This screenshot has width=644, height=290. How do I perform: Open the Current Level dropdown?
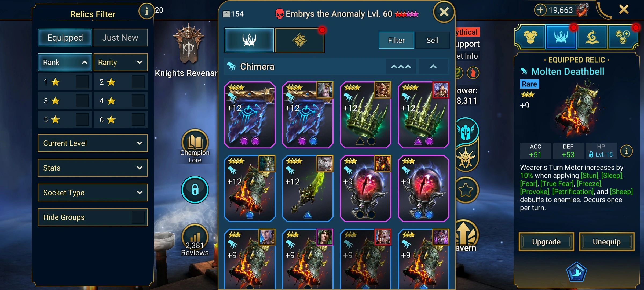pyautogui.click(x=93, y=143)
